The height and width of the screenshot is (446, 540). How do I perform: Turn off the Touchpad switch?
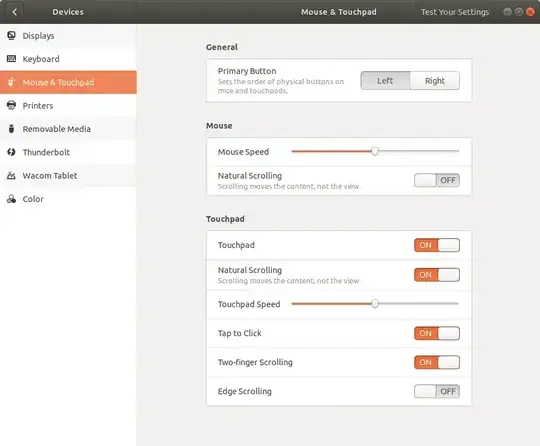pyautogui.click(x=437, y=245)
